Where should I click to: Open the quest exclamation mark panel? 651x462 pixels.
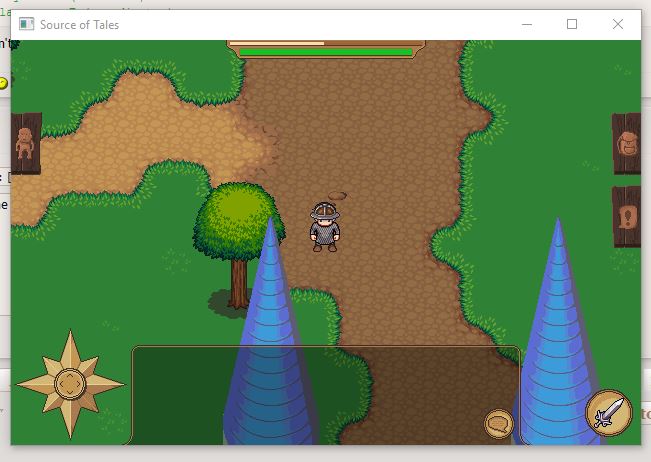[x=627, y=217]
